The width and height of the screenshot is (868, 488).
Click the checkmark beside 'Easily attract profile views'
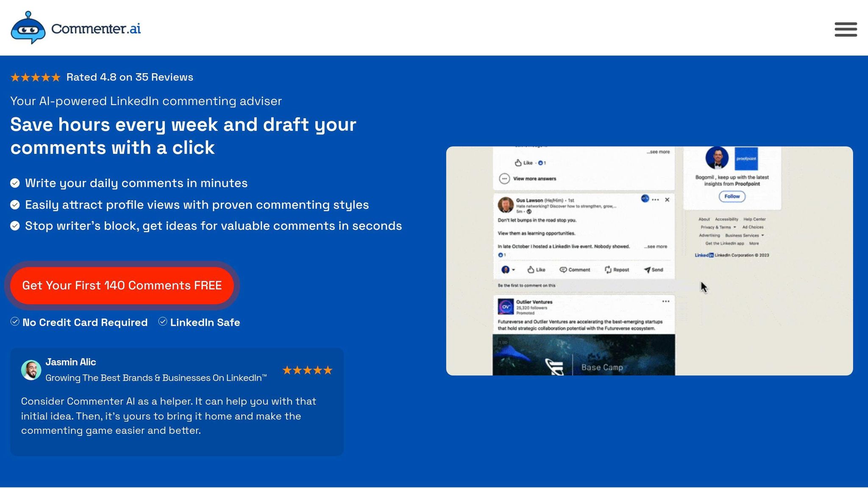(15, 205)
